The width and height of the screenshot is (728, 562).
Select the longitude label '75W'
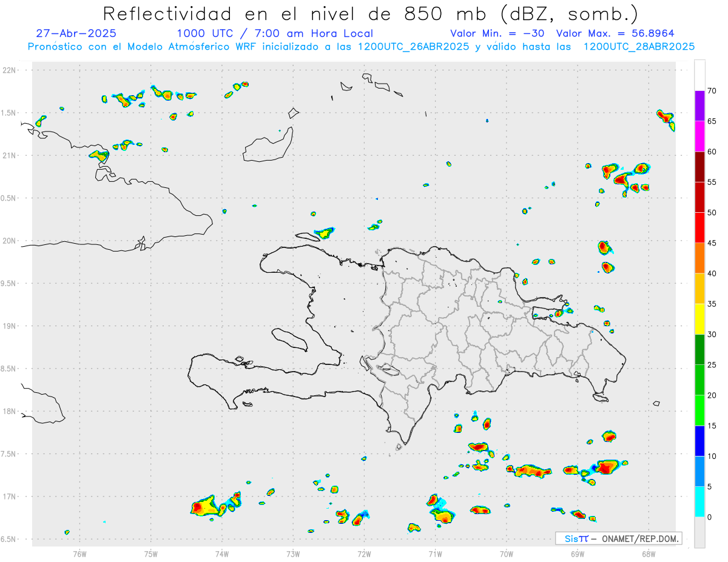tap(151, 554)
